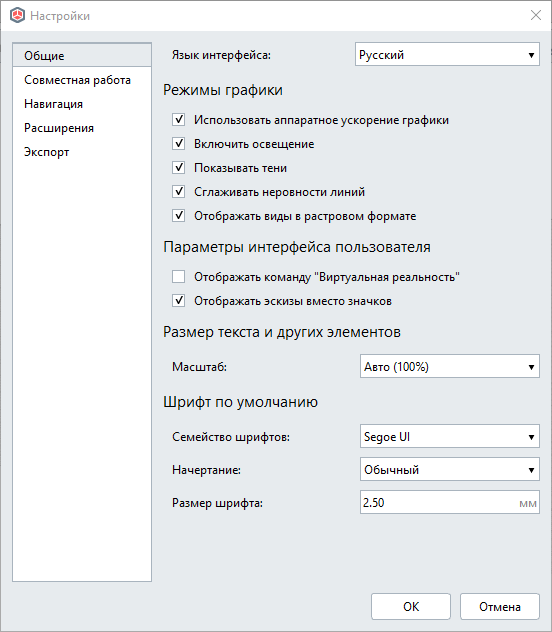
Task: Toggle Сглаживать неровности линий checkbox
Action: [x=178, y=191]
